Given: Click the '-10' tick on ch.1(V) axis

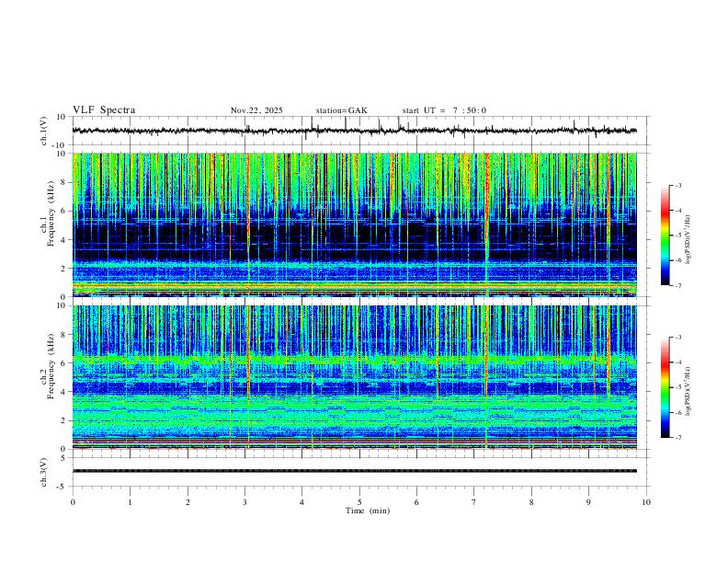Looking at the screenshot, I should click(x=58, y=145).
